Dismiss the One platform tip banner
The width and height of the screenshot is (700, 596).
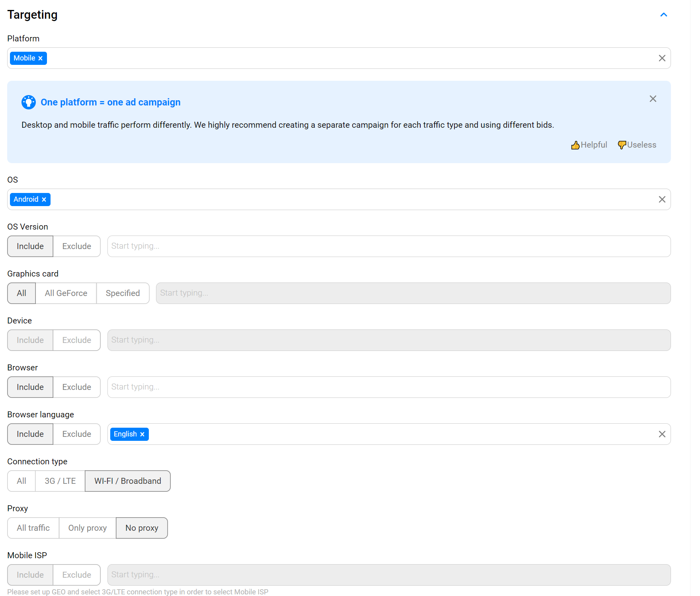(x=653, y=99)
